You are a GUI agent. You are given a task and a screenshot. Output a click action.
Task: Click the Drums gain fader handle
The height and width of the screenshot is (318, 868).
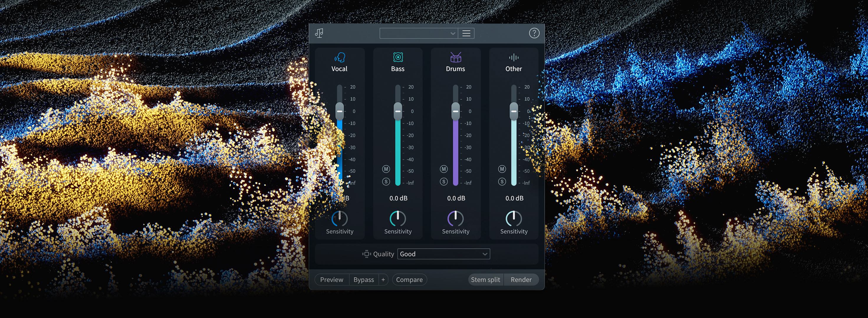[456, 111]
